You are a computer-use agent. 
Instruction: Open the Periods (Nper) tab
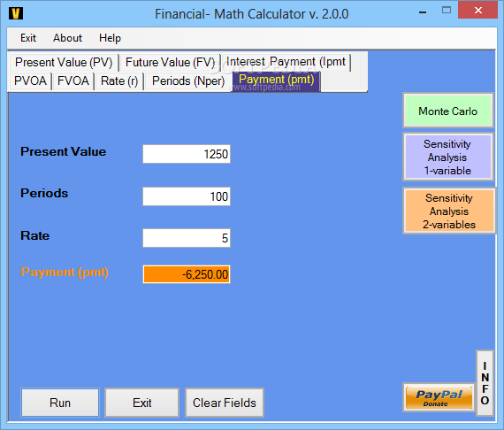tap(188, 81)
